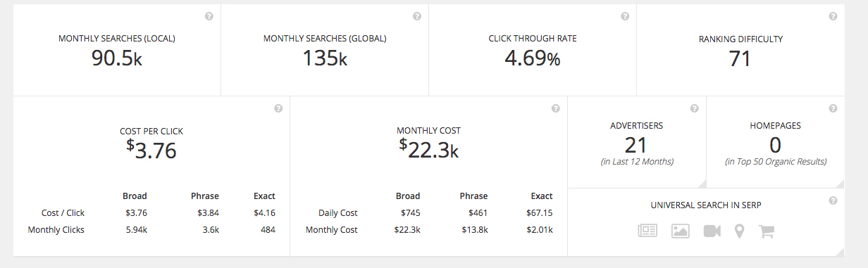
Task: Select the map pin icon in SERP
Action: click(739, 231)
